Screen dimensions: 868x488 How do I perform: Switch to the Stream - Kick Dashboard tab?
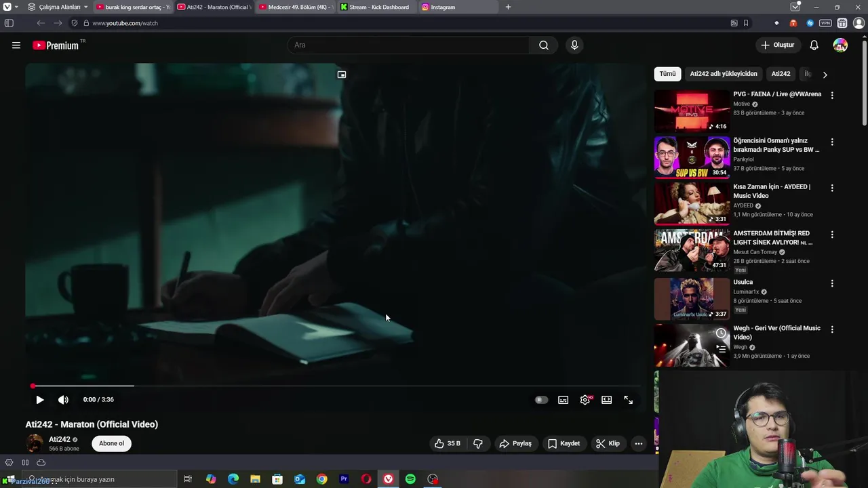(376, 7)
